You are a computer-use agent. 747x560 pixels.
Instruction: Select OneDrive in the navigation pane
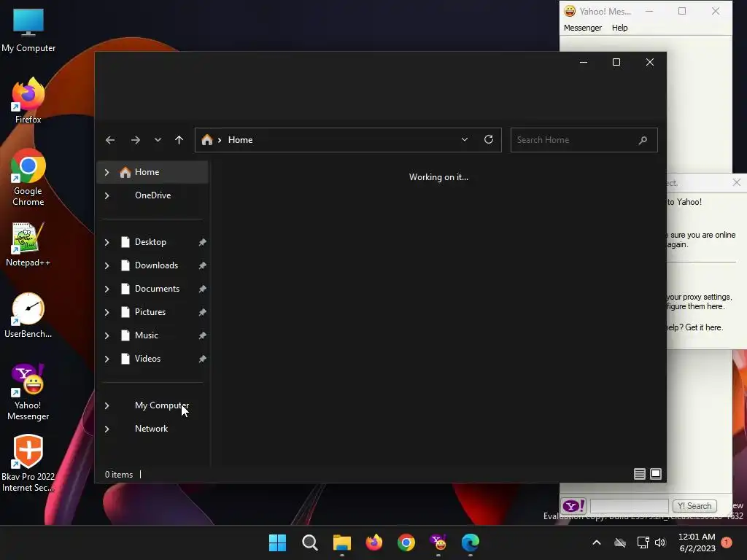152,195
